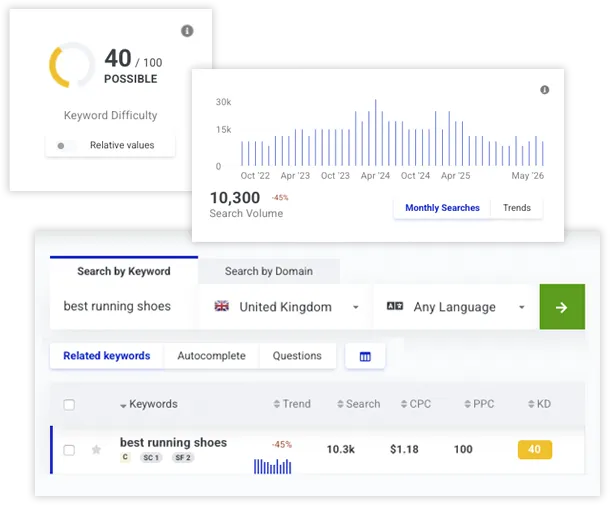This screenshot has height=505, width=610.
Task: Select the Related keywords tab
Action: [107, 356]
